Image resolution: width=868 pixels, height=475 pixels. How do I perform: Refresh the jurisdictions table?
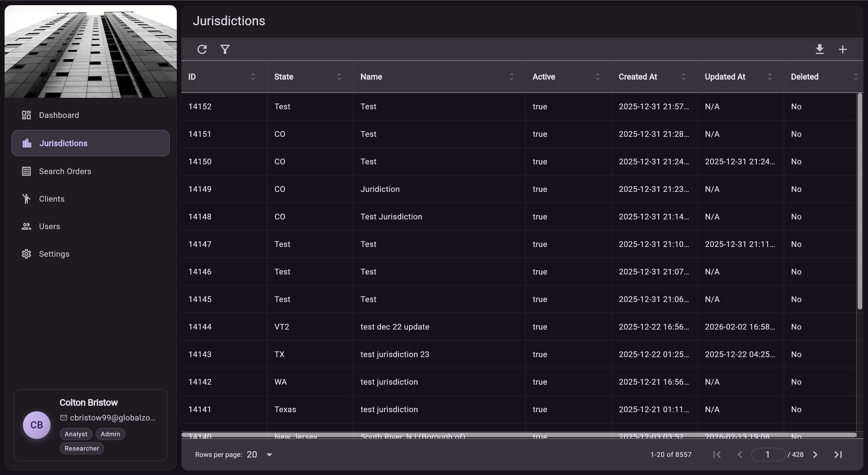(202, 49)
